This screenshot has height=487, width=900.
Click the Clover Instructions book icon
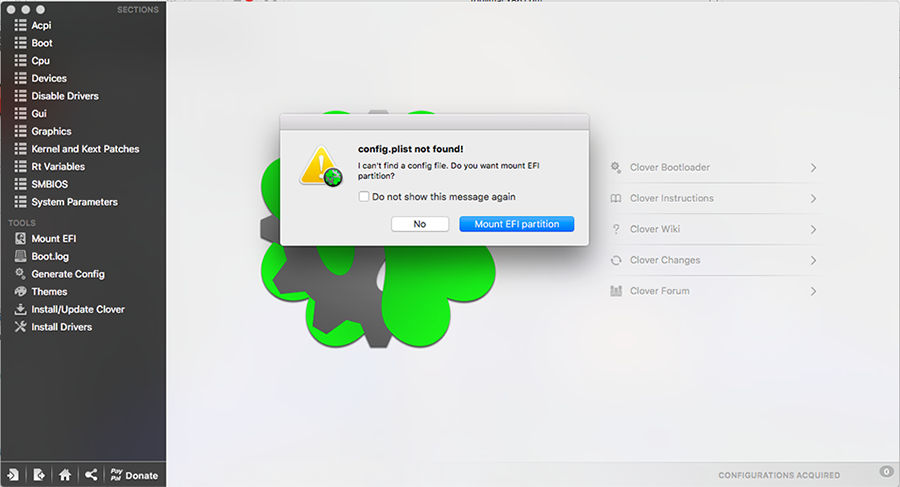coord(616,198)
